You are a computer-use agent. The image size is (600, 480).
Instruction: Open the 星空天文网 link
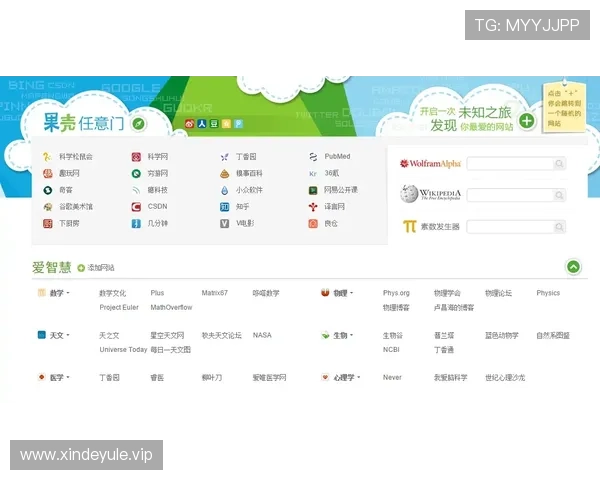click(167, 335)
